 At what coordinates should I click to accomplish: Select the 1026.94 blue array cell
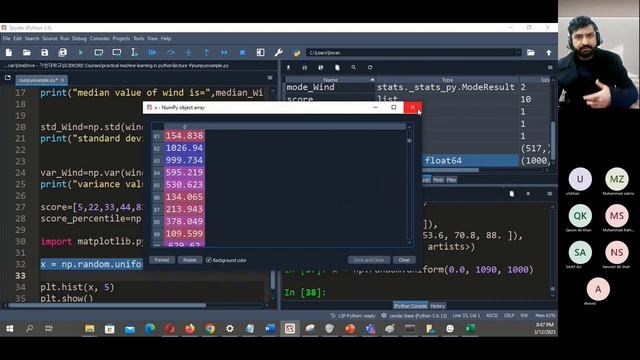coord(184,148)
